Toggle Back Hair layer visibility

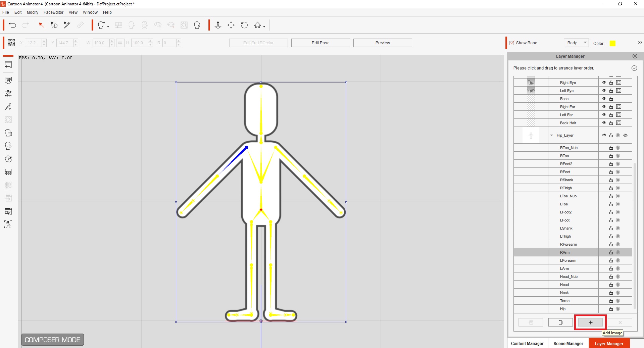coord(604,123)
